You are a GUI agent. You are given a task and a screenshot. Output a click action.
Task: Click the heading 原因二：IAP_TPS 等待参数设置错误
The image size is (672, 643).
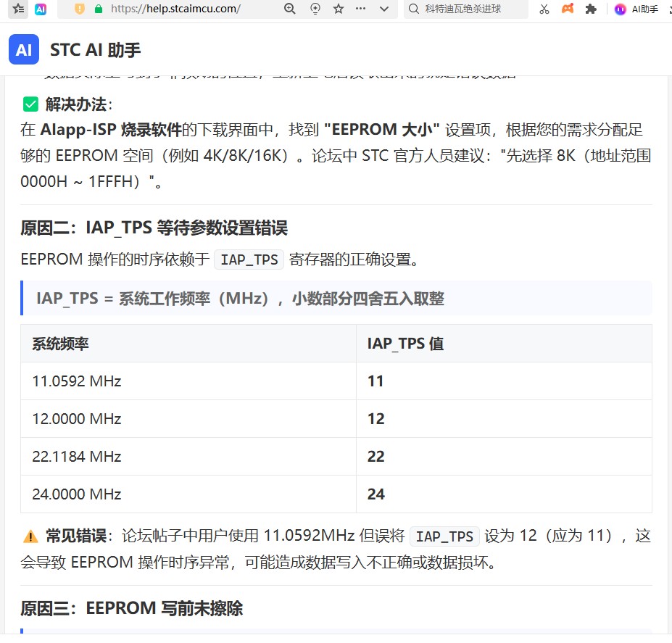154,228
